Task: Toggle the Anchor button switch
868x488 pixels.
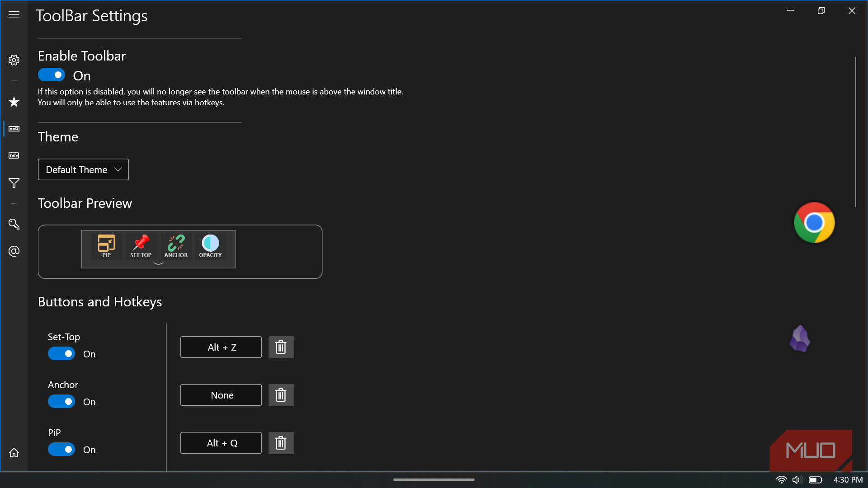Action: tap(61, 402)
